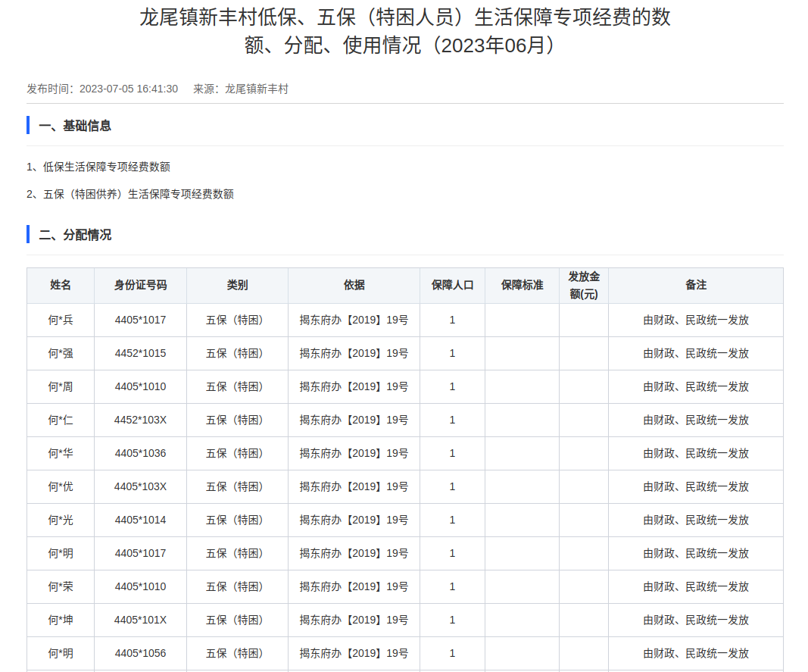Click ID 4405*1010 in 何*荣 row
The width and height of the screenshot is (808, 672).
coord(140,587)
